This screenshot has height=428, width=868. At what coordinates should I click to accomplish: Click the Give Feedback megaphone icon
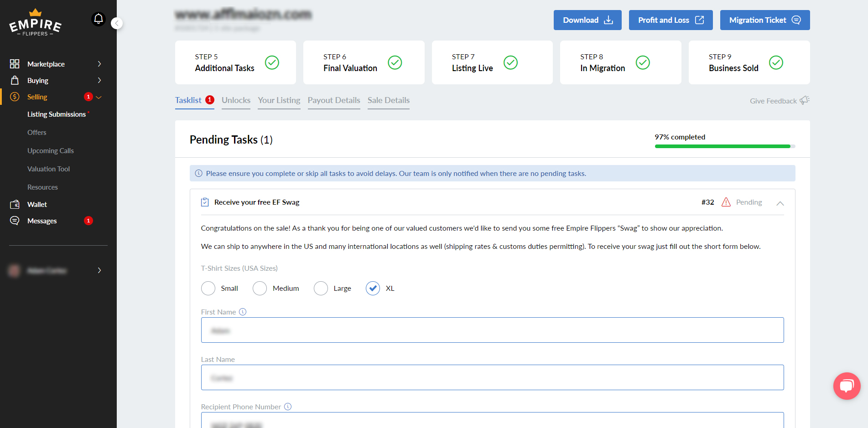point(805,100)
